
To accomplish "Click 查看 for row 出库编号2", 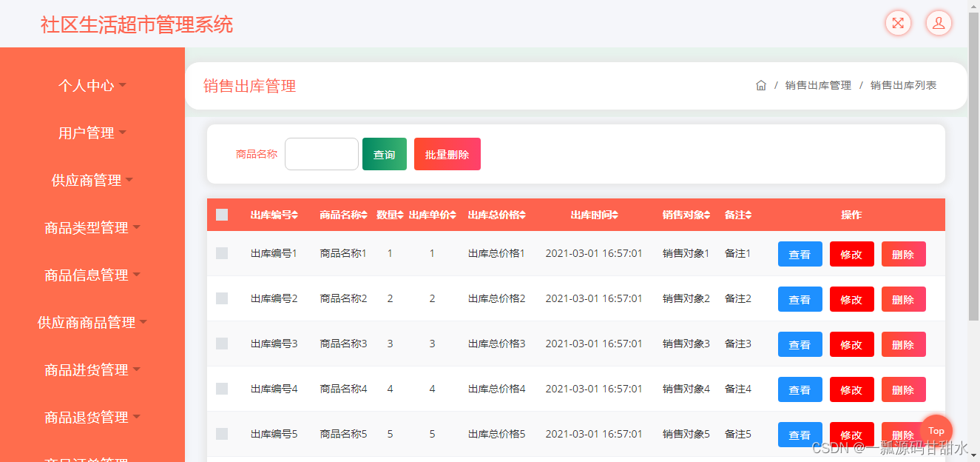I will coord(800,299).
